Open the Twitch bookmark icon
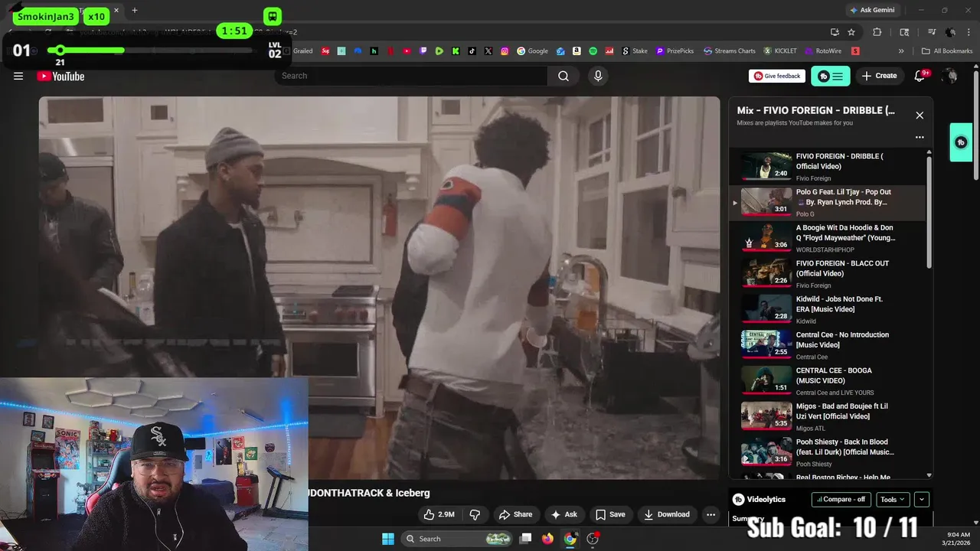 point(423,51)
